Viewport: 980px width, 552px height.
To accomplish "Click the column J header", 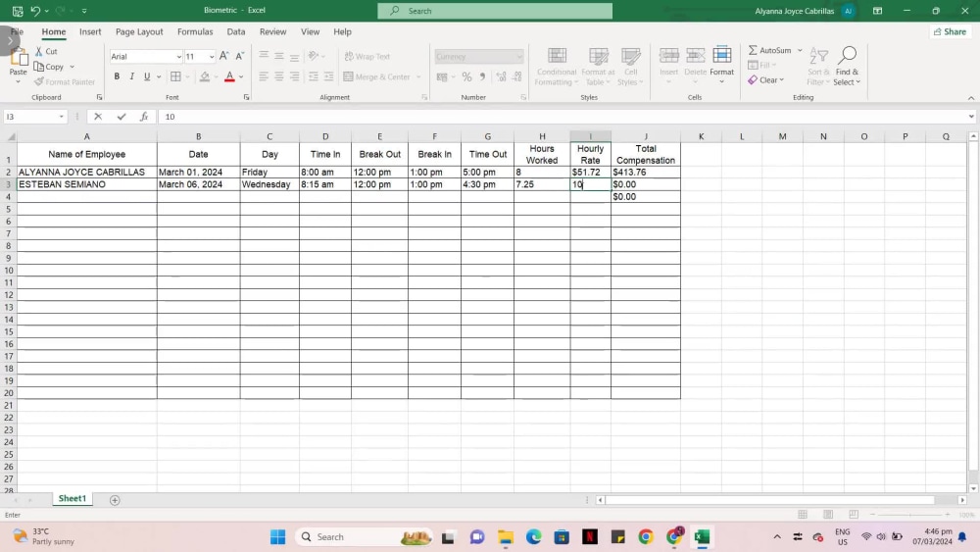I will click(x=646, y=136).
